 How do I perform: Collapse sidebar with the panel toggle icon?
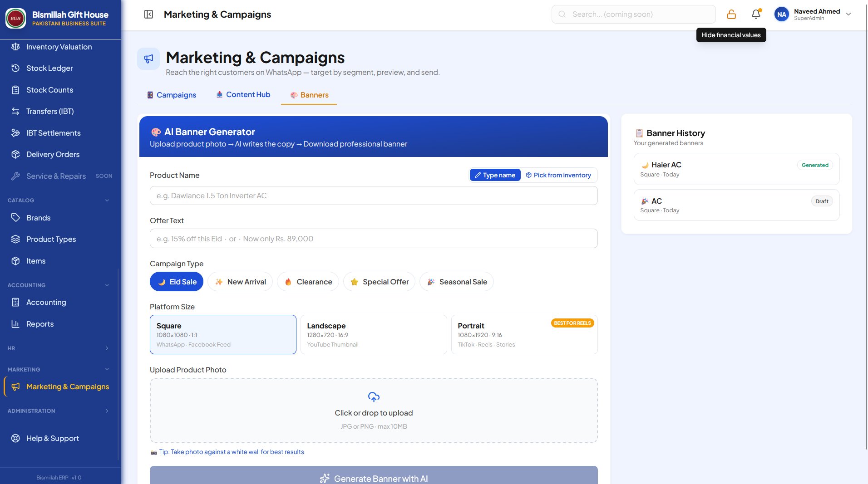[148, 15]
